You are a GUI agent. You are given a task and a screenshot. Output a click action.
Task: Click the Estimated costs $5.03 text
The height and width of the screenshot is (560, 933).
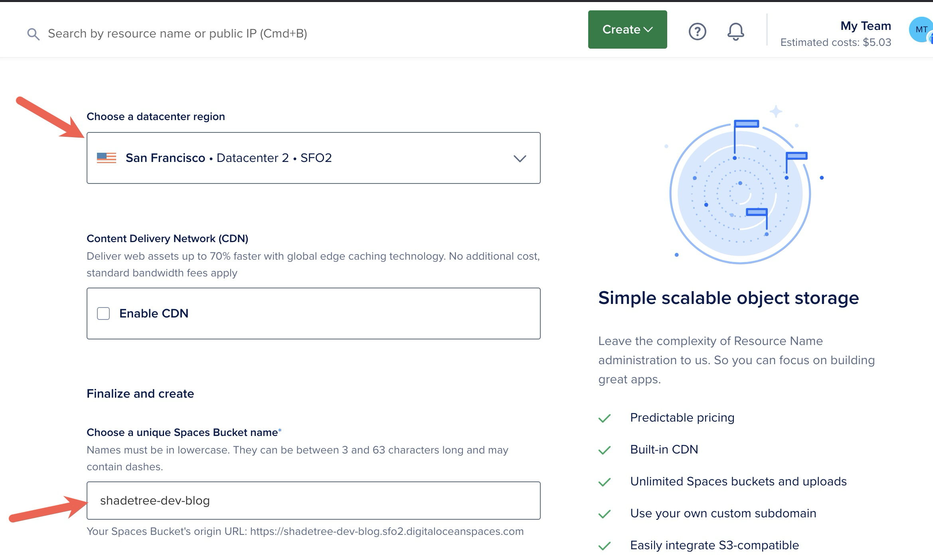[835, 42]
